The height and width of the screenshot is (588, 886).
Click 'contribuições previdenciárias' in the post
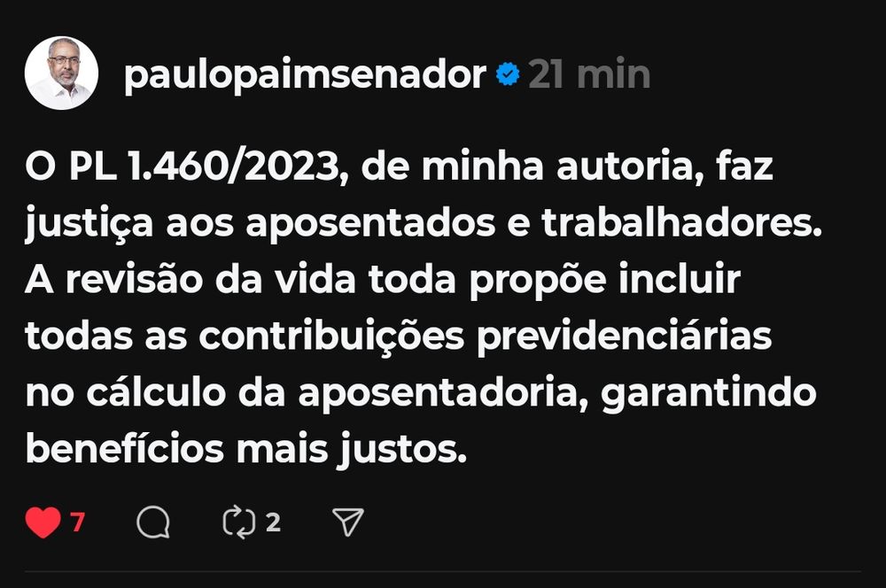point(486,337)
